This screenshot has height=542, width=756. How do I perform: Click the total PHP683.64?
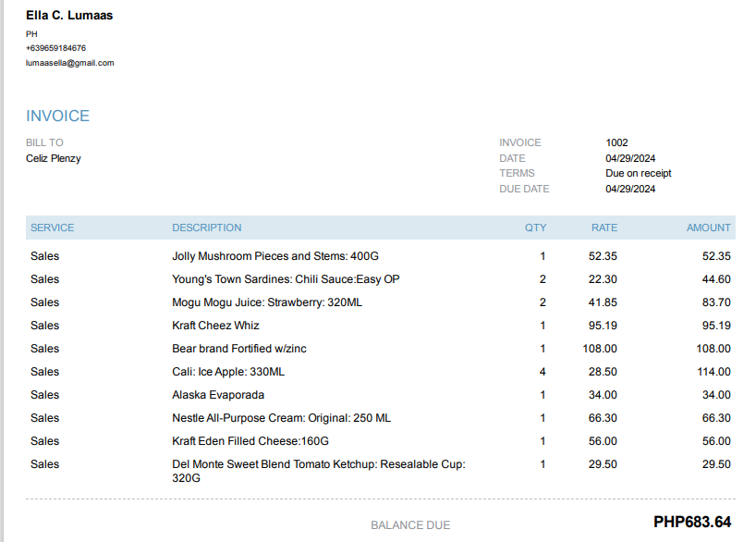(692, 523)
